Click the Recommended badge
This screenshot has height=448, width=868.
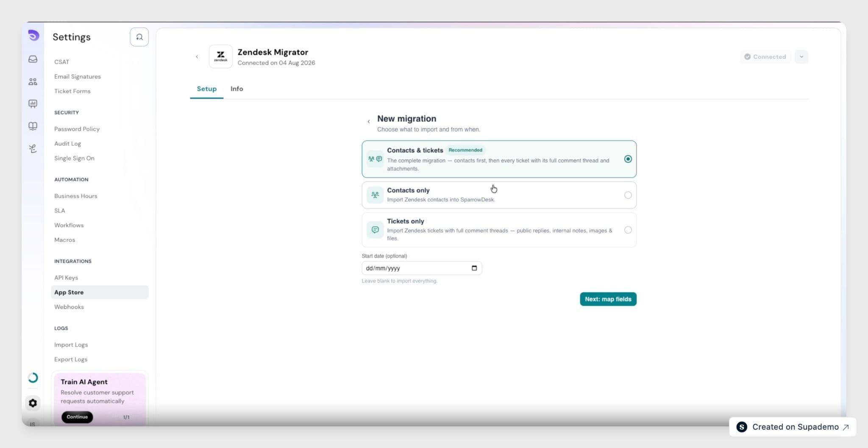465,150
